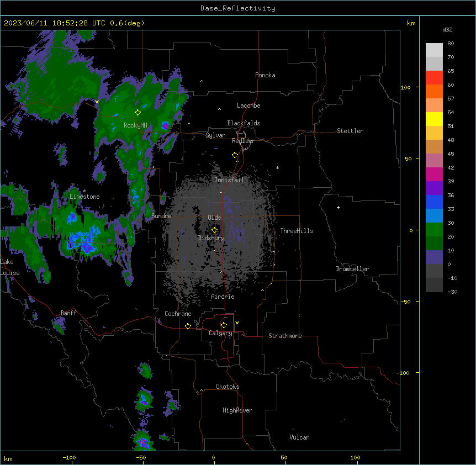Screen dimensions: 476x465
Task: Click the Drumheller label
Action: (352, 269)
